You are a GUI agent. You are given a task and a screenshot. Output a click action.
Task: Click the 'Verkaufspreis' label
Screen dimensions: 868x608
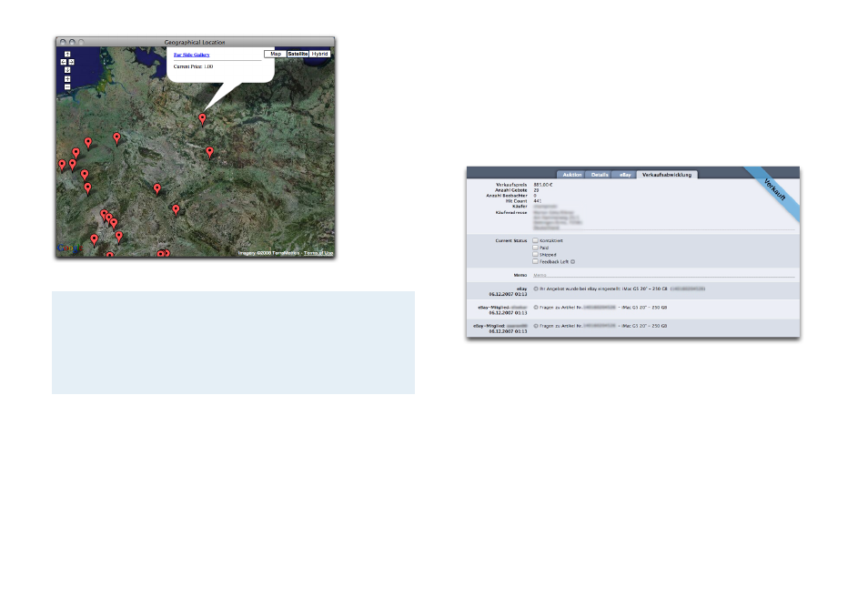[x=511, y=185]
